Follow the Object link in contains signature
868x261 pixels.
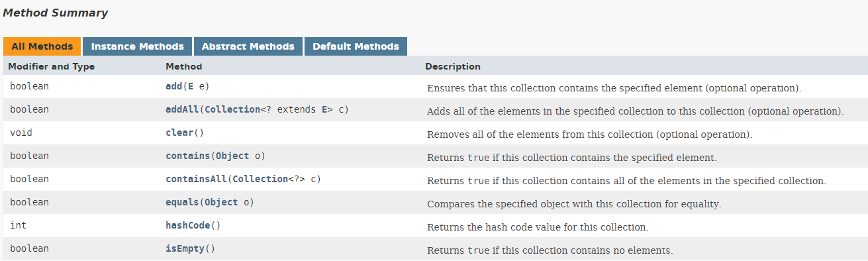coord(232,156)
